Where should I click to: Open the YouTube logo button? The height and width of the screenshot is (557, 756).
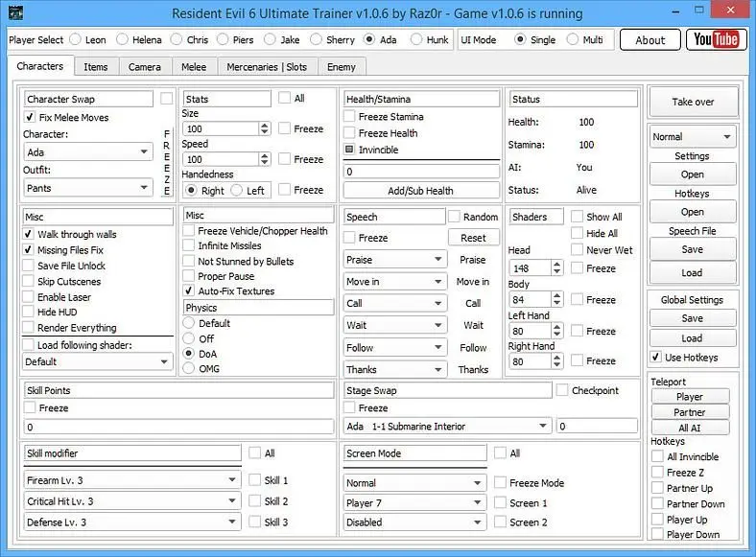click(716, 39)
